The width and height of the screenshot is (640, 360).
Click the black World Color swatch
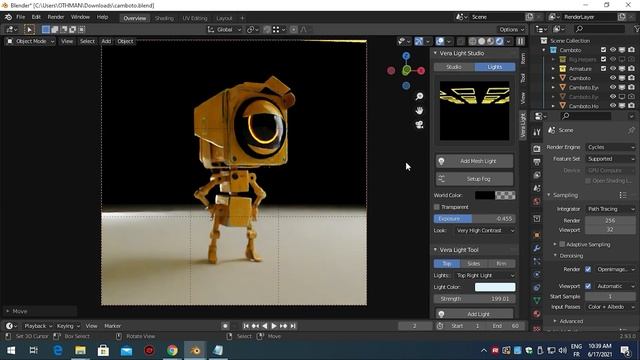tap(484, 195)
